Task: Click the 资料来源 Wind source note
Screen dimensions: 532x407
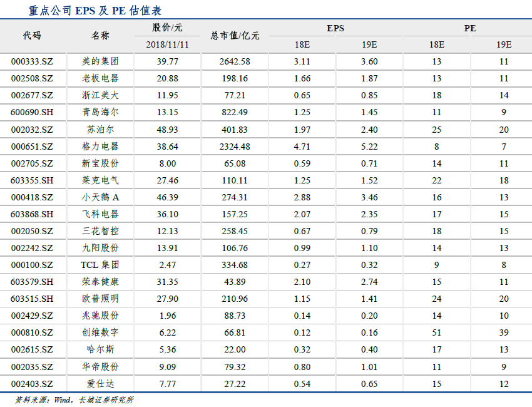Action: coord(74,399)
